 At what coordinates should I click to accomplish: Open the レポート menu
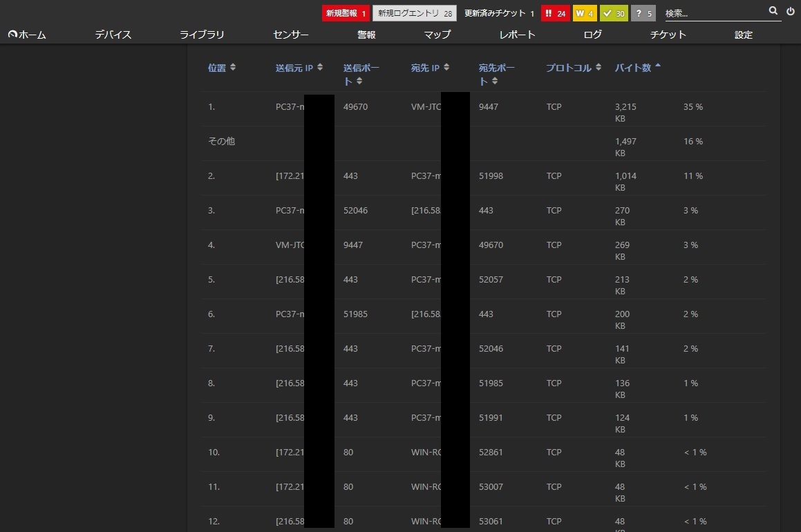coord(518,35)
